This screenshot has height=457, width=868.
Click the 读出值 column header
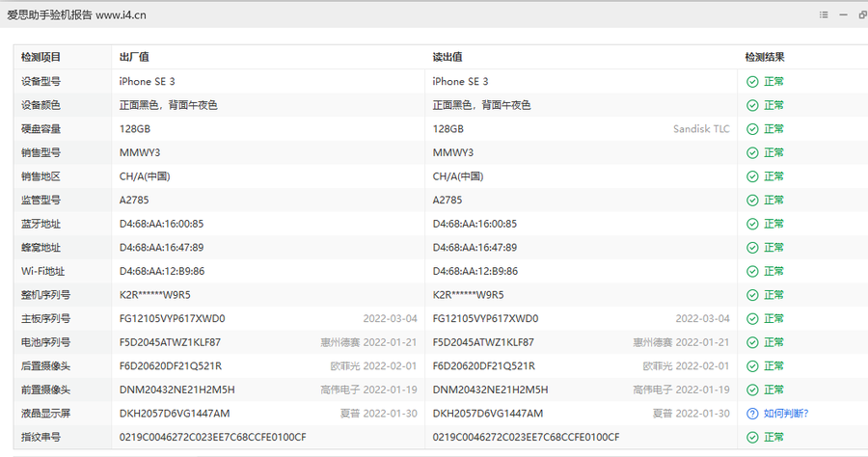(x=448, y=57)
